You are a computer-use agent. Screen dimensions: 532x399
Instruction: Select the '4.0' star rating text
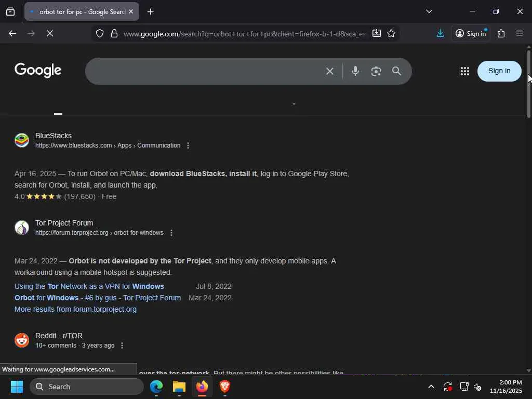[19, 197]
